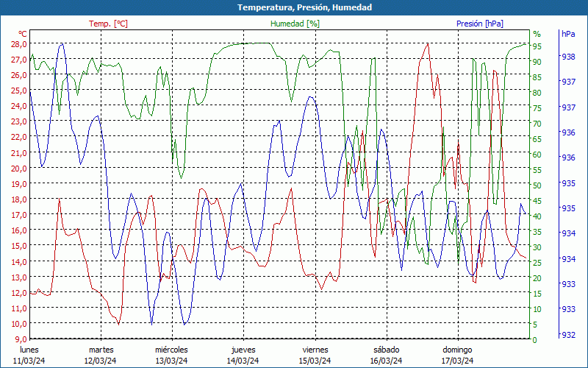
Task: Click the martes day label
Action: pos(101,350)
